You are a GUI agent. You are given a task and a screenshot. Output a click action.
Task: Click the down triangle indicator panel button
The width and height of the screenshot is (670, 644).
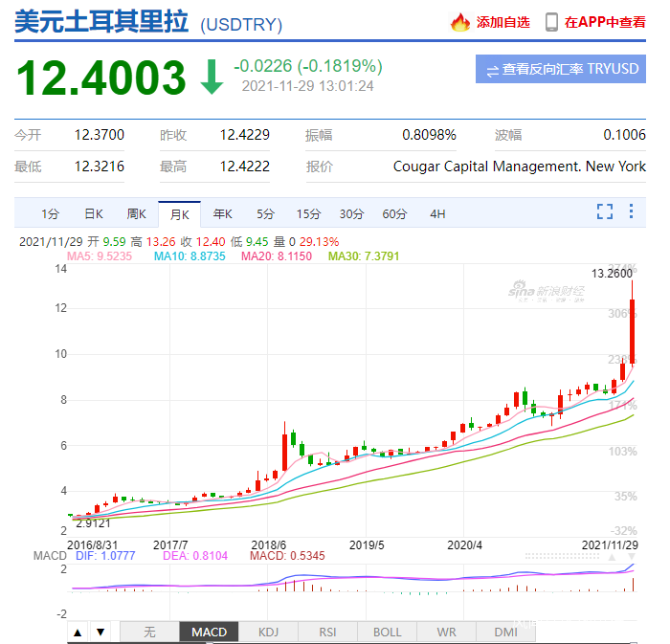click(100, 633)
